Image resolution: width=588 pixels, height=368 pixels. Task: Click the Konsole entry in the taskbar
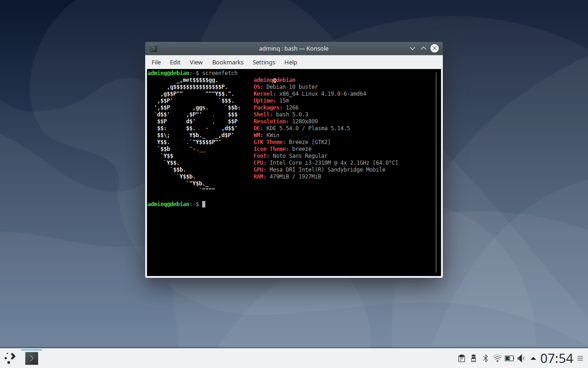tap(31, 358)
